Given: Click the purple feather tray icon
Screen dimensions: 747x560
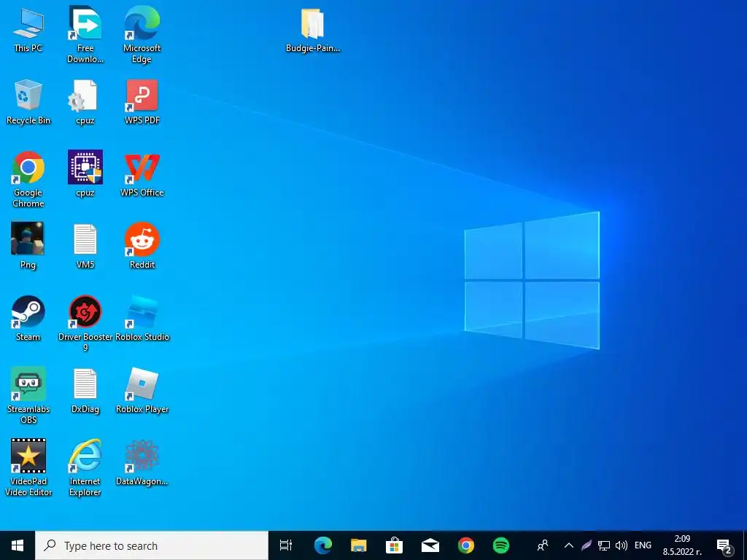Looking at the screenshot, I should tap(587, 545).
